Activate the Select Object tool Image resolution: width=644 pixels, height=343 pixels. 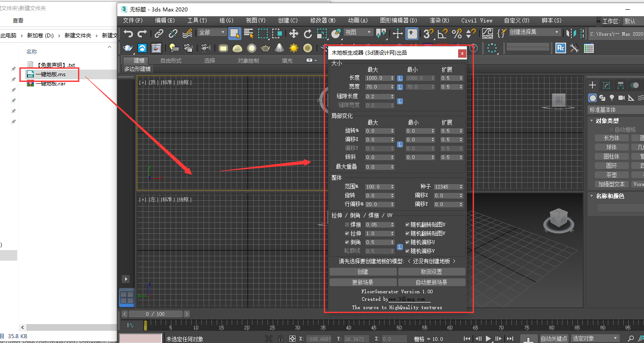pos(235,33)
